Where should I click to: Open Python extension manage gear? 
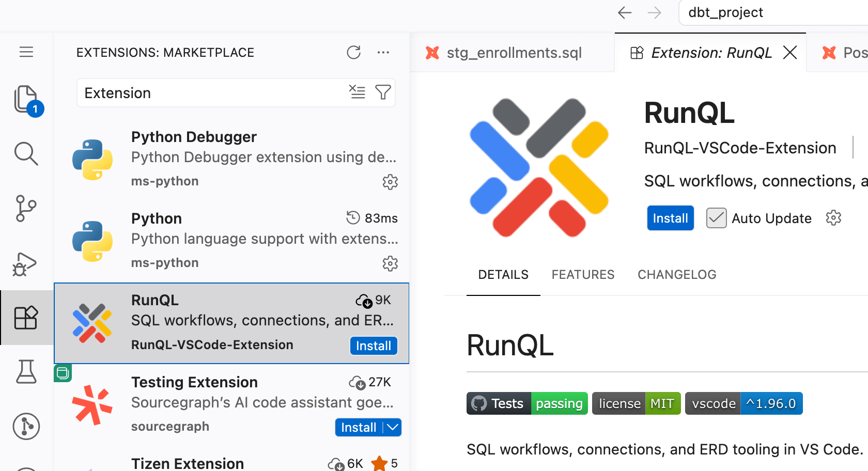point(390,263)
